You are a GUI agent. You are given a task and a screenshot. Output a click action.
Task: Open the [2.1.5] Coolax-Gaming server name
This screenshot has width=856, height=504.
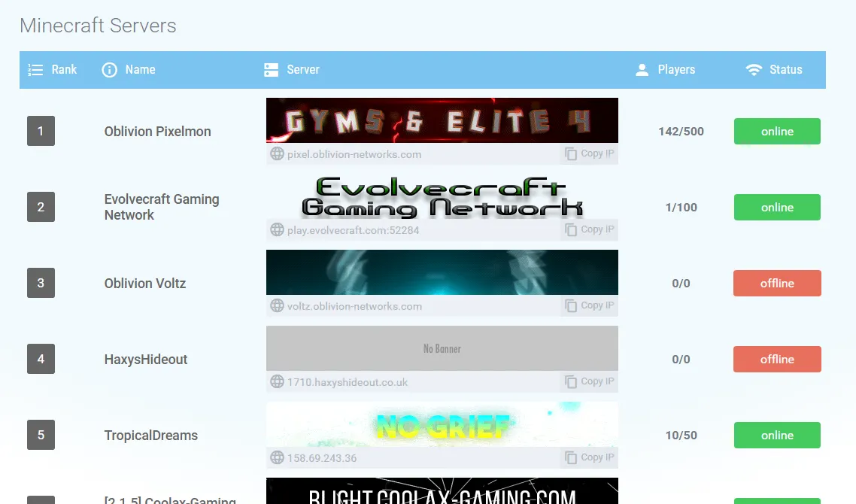(170, 499)
